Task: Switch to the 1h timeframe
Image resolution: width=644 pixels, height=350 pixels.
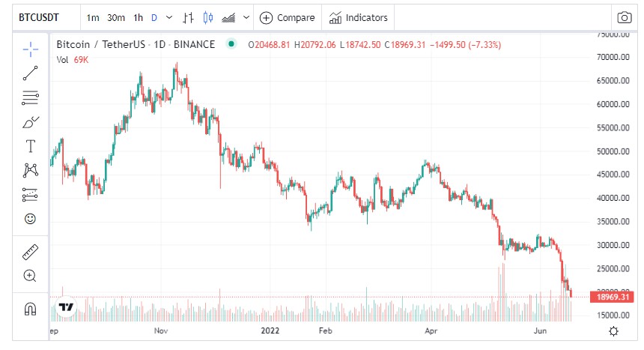Action: 139,17
